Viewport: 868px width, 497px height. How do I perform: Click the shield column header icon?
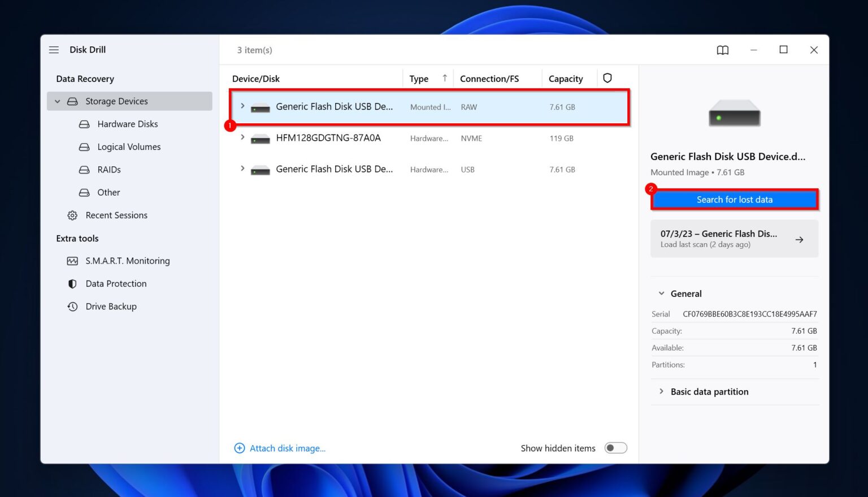click(x=607, y=77)
